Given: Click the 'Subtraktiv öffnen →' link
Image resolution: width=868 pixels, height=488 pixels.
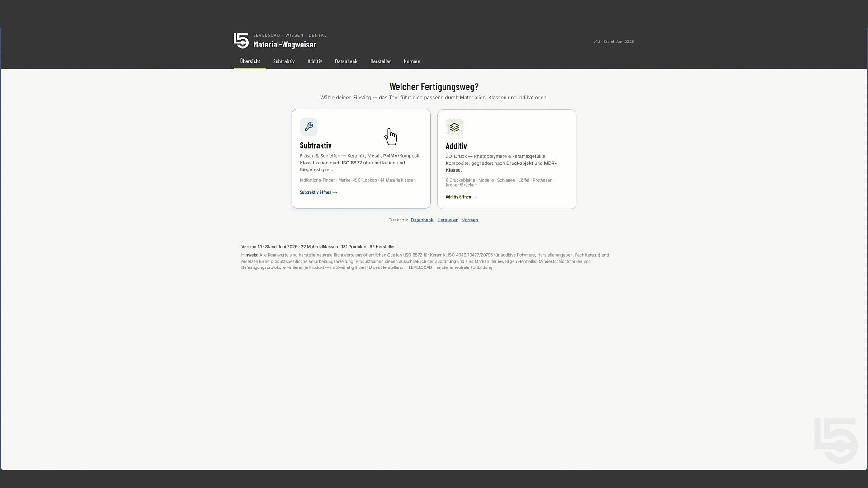Looking at the screenshot, I should 319,192.
